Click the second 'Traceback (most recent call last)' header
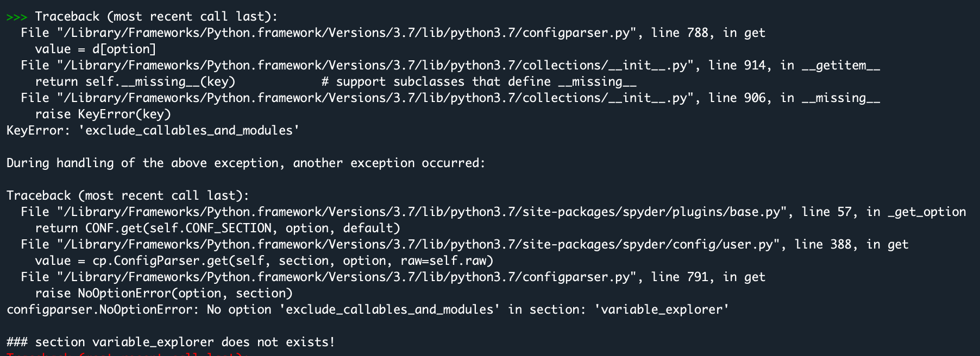The width and height of the screenshot is (980, 356). pyautogui.click(x=128, y=196)
